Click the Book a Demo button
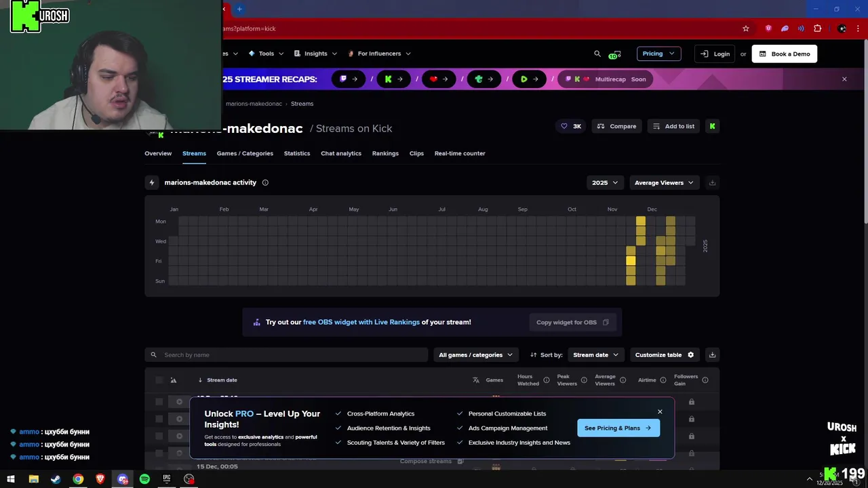The image size is (868, 488). click(785, 54)
